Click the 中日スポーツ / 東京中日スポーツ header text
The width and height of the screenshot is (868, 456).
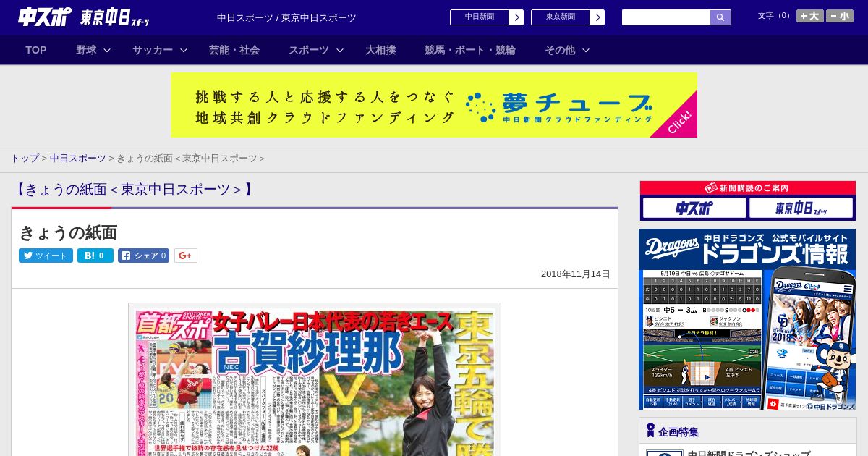click(286, 18)
